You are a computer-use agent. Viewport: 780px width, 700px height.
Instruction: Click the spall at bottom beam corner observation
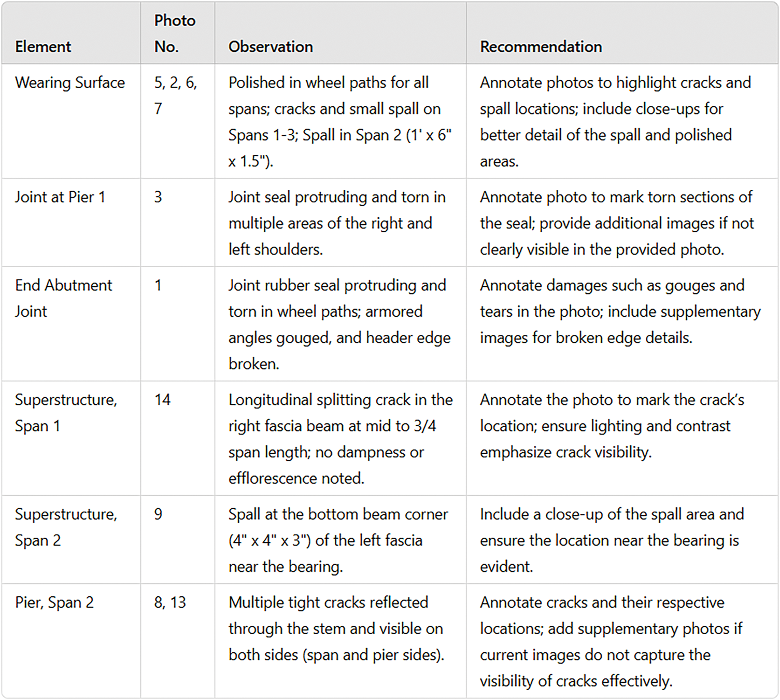coord(338,540)
